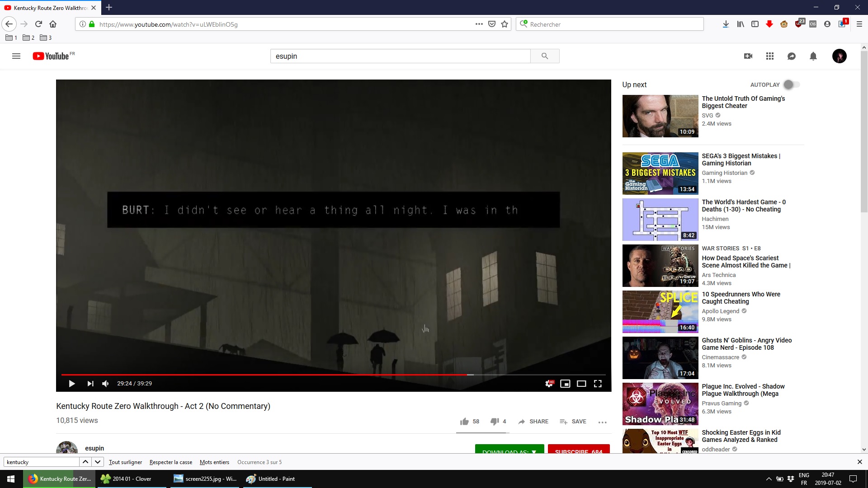
Task: Open the YouTube apps grid icon
Action: [770, 56]
